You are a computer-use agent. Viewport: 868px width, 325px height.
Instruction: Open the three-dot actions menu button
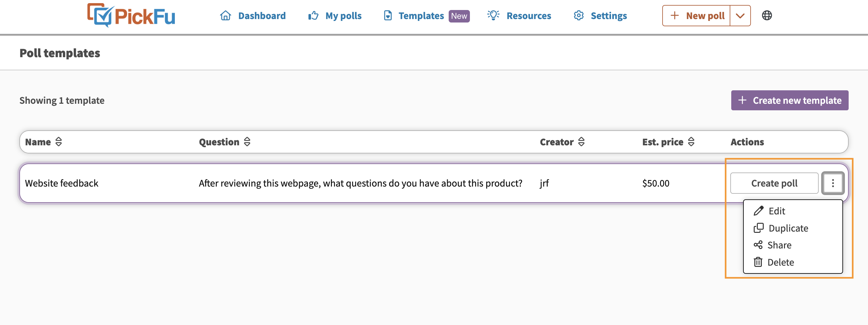coord(833,183)
